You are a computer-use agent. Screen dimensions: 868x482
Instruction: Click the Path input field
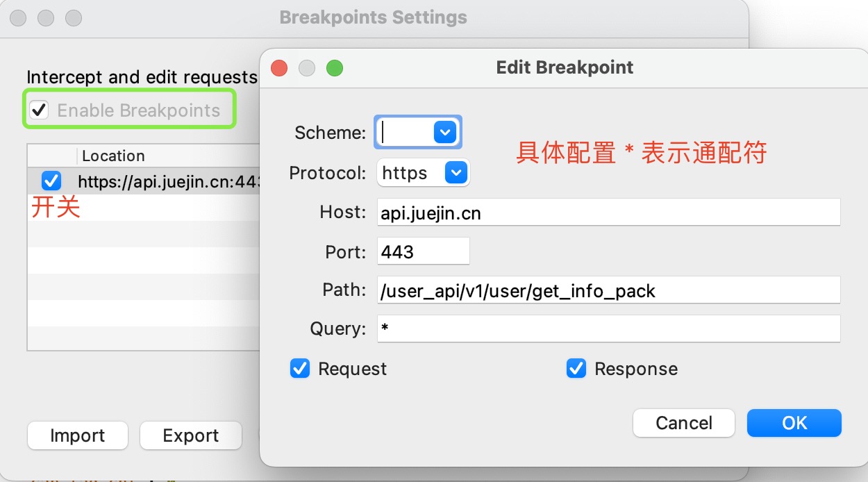pos(608,290)
